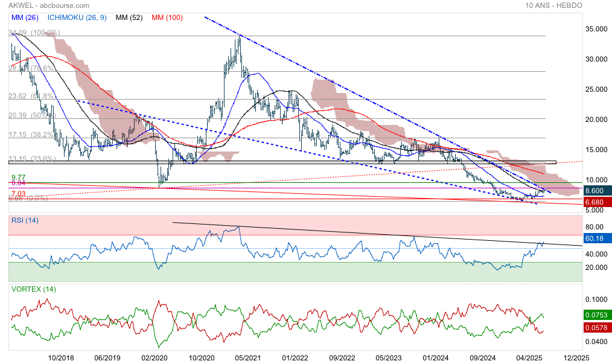This screenshot has width=612, height=364.
Task: Click the 01/2022 date axis label
Action: 295,358
